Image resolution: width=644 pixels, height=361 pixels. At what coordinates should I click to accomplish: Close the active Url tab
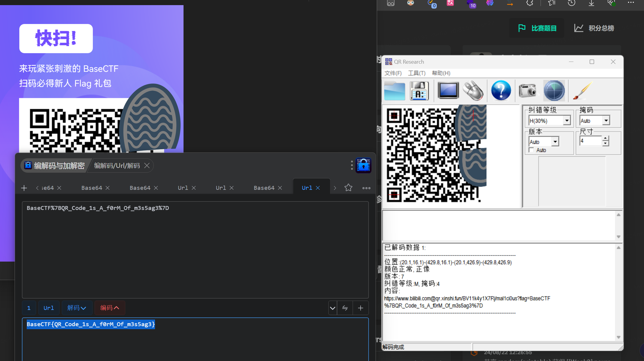(318, 188)
